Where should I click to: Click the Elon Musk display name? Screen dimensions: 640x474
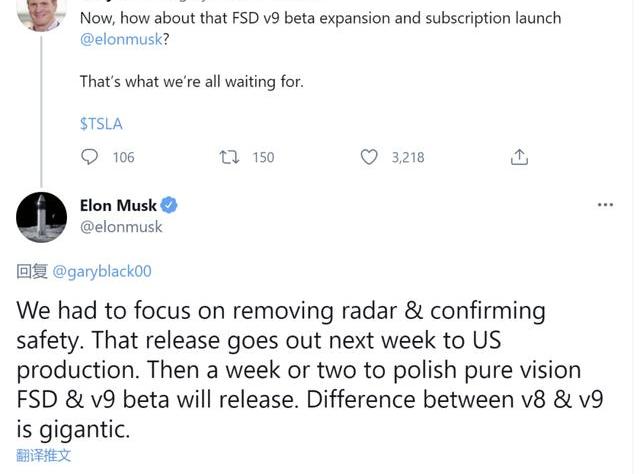118,205
